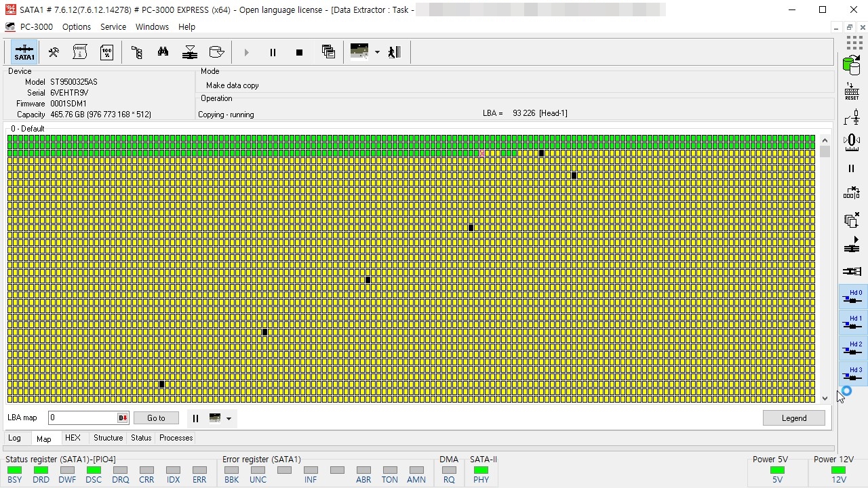Open the PC-3000 menu
Image resolution: width=868 pixels, height=488 pixels.
[x=37, y=27]
